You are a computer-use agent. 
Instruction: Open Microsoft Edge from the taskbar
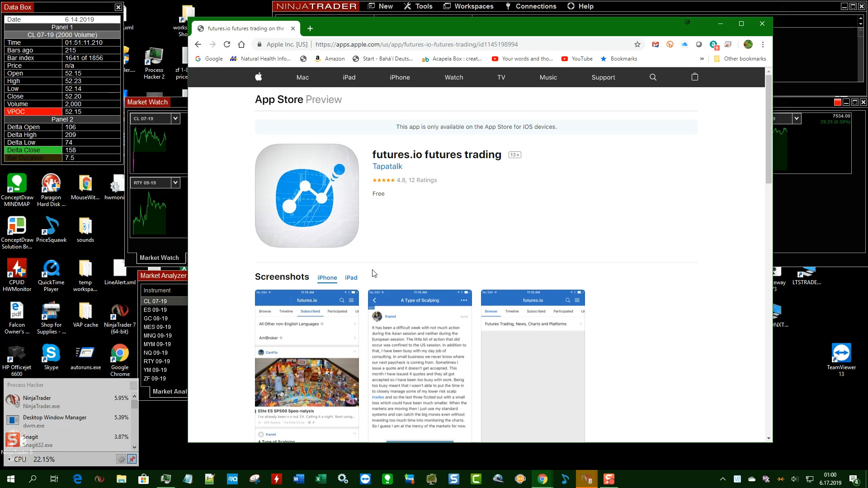(77, 479)
